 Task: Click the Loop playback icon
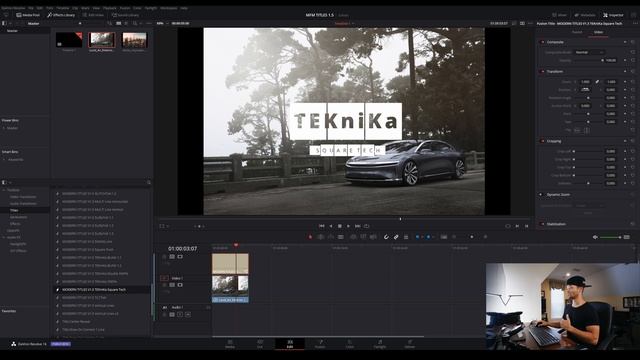pos(367,226)
